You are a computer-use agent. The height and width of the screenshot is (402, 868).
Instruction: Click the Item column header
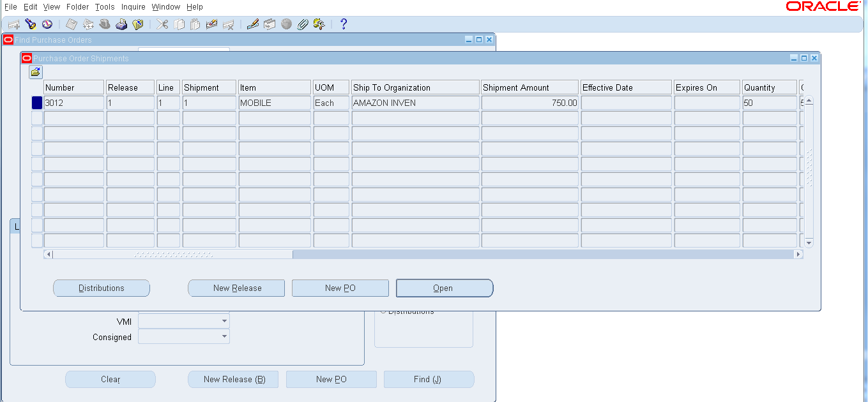tap(275, 87)
